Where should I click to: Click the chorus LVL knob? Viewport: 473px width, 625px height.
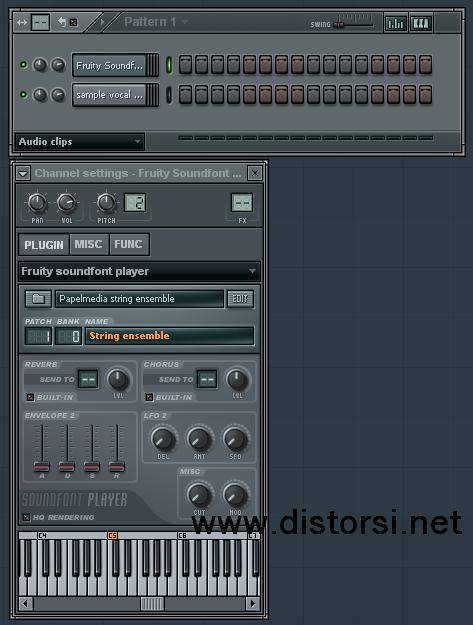point(237,379)
